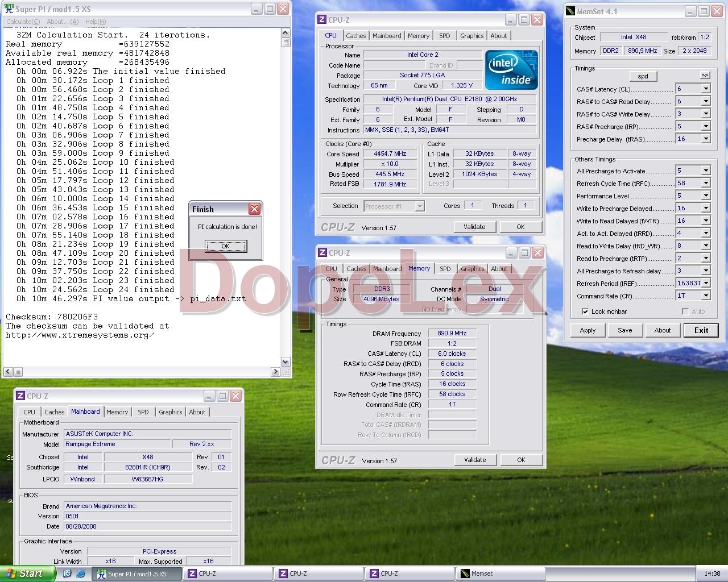This screenshot has height=582, width=728.
Task: Open Processor #1 selection dropdown
Action: (420, 206)
